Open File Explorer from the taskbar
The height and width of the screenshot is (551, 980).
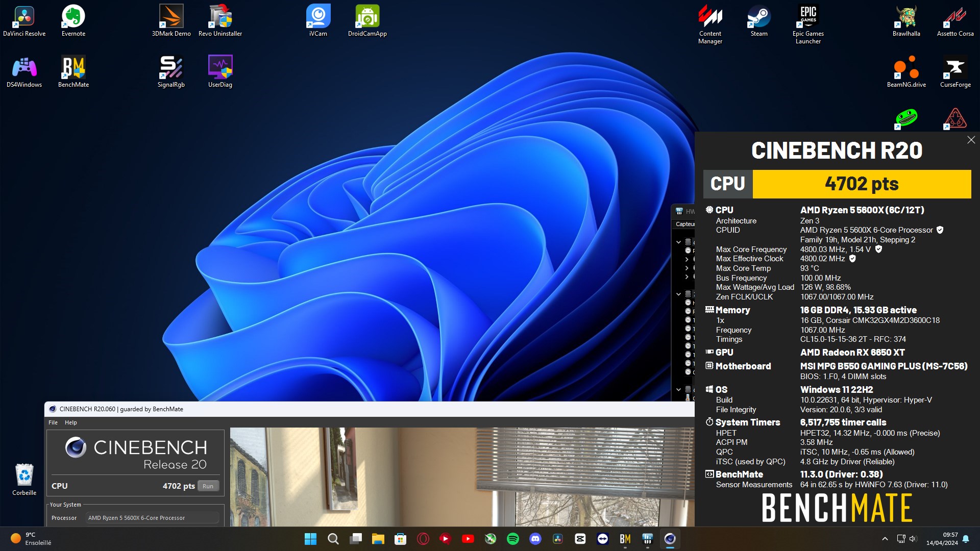click(x=378, y=539)
